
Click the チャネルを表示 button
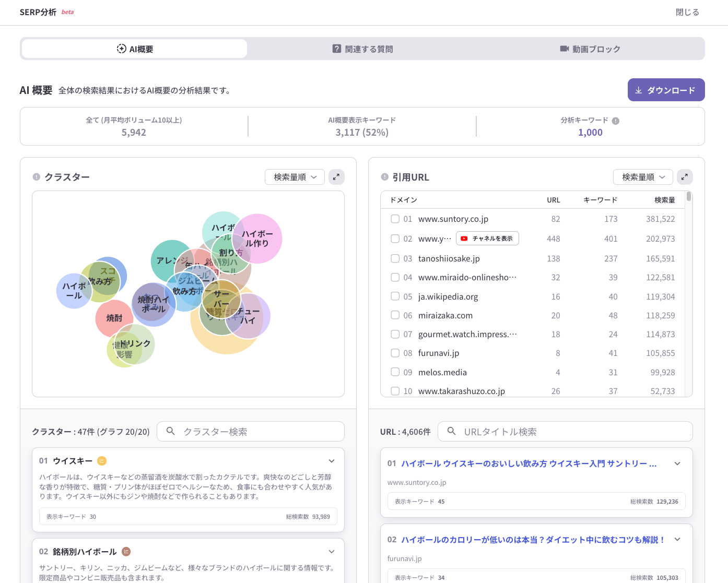487,239
